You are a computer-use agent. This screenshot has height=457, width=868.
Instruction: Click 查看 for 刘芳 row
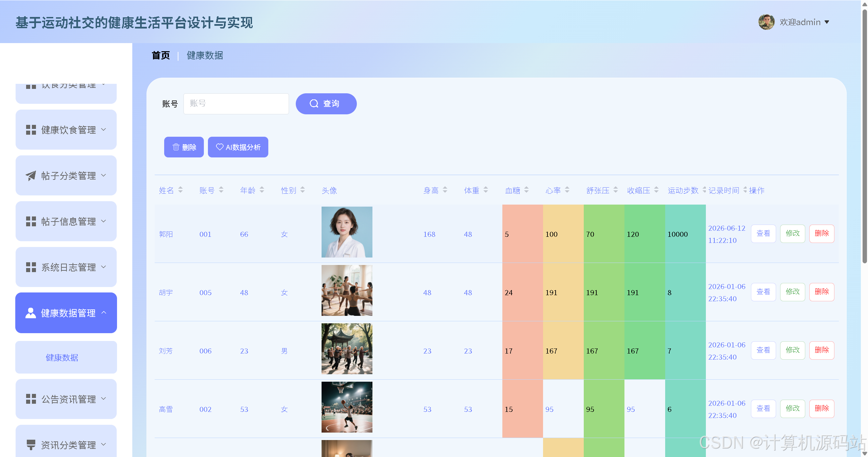tap(763, 350)
